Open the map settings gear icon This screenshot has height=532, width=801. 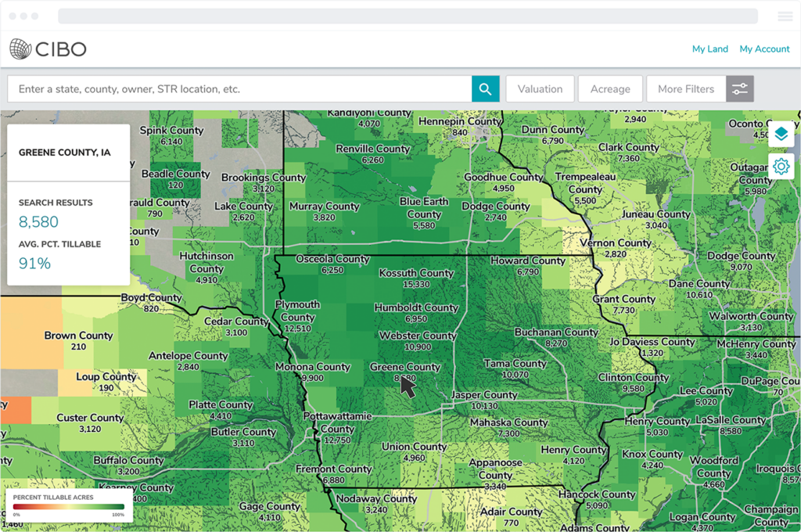point(781,167)
